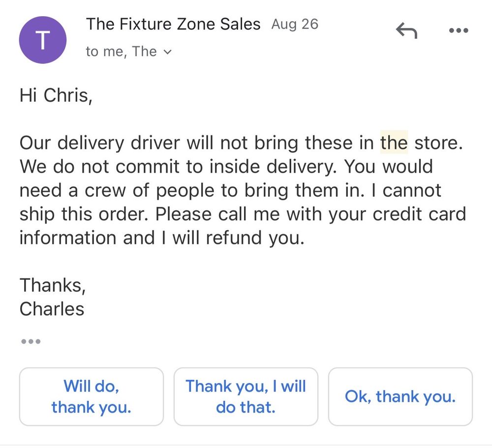Tap sender name The Fixture Zone Sales
The image size is (492, 448).
(x=173, y=24)
